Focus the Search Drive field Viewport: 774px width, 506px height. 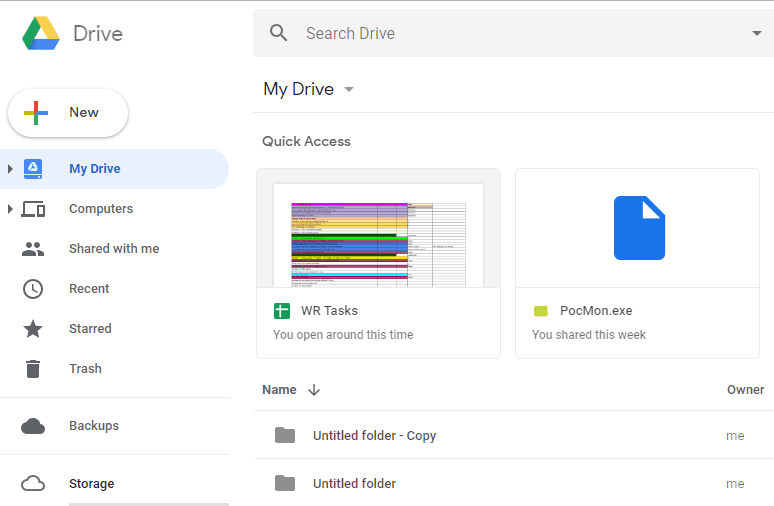(513, 33)
